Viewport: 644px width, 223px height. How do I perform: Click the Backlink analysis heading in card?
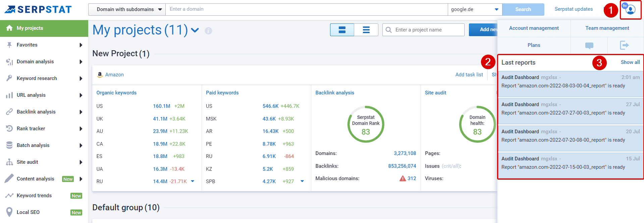tap(334, 93)
